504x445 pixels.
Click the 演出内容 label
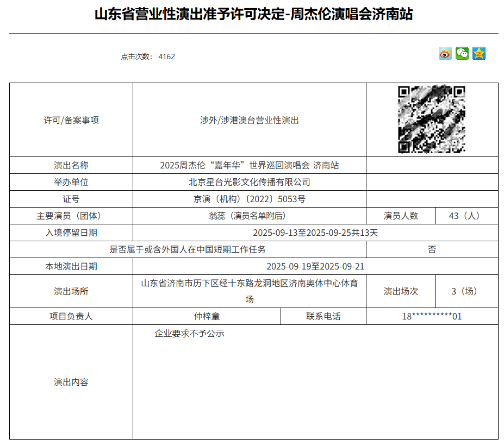[71, 382]
